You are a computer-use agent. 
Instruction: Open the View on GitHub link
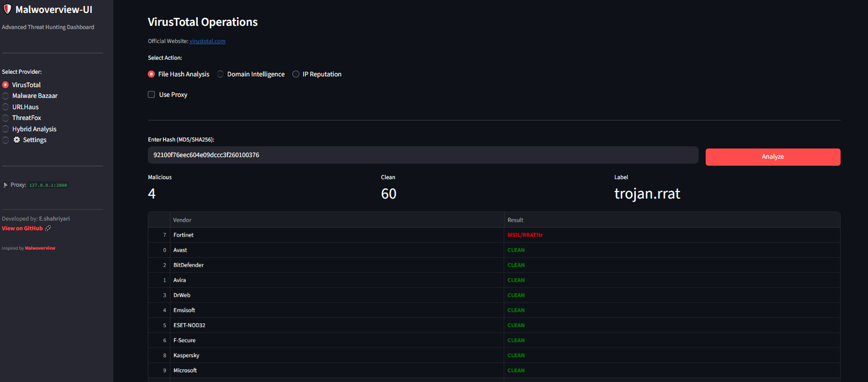[x=22, y=229]
